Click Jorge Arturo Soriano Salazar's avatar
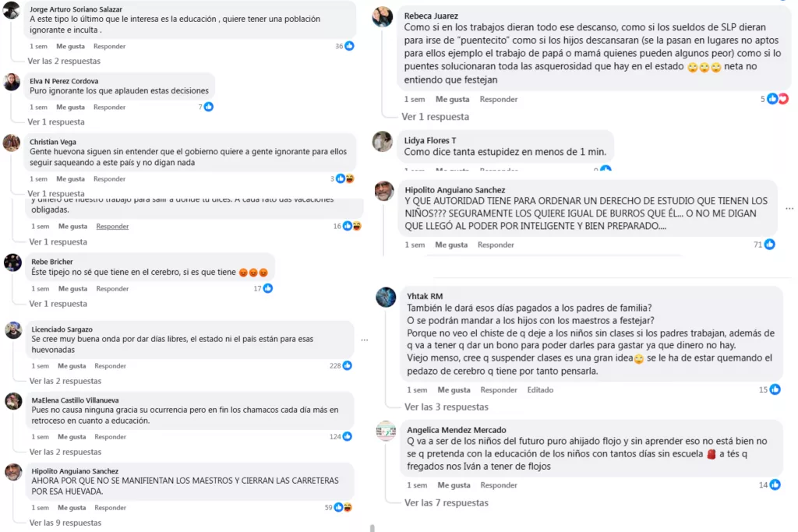Screen dimensions: 798x532 pos(12,10)
